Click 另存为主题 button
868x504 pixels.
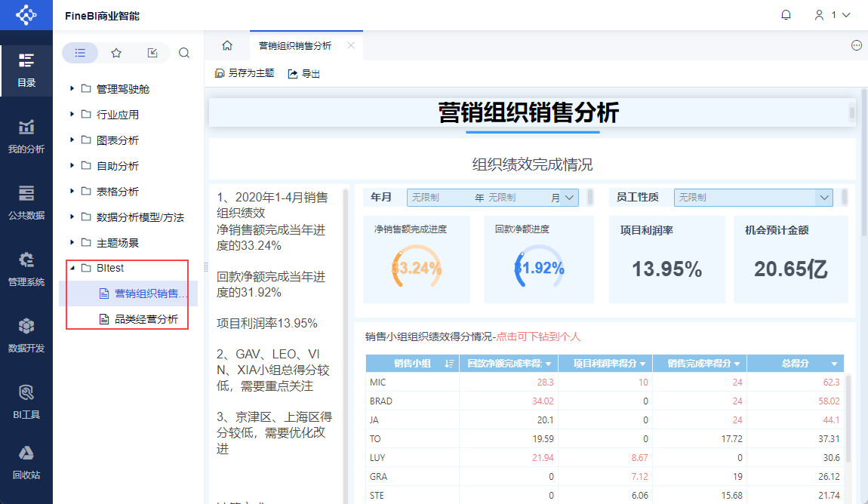245,73
